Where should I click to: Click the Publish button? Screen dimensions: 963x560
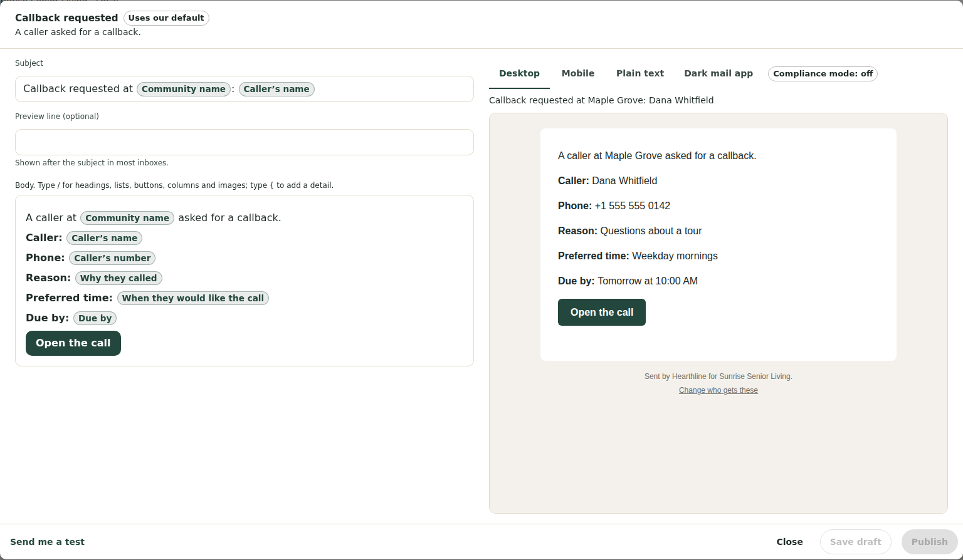tap(930, 542)
